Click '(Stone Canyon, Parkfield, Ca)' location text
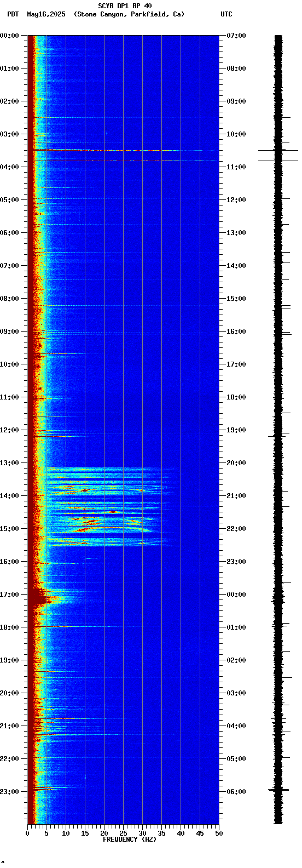 tap(129, 14)
